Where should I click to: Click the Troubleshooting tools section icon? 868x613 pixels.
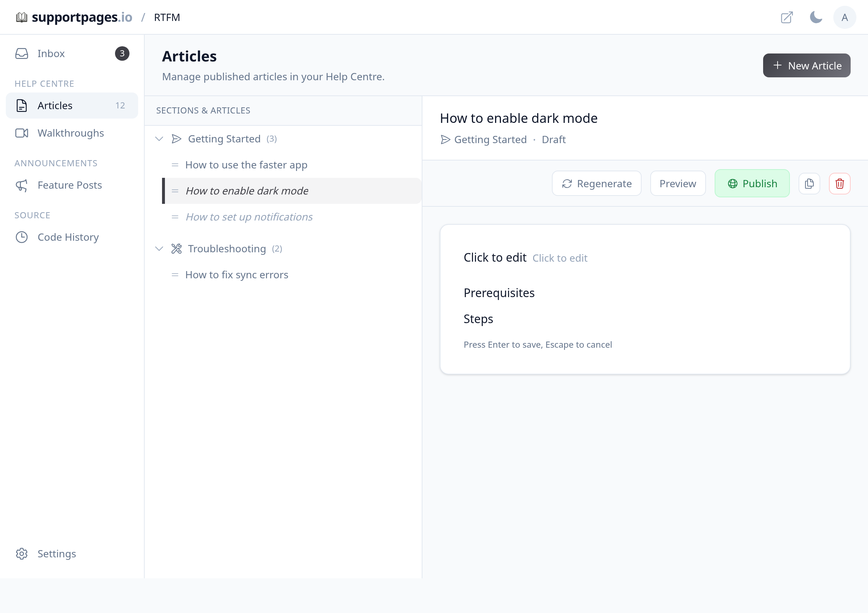pyautogui.click(x=176, y=249)
